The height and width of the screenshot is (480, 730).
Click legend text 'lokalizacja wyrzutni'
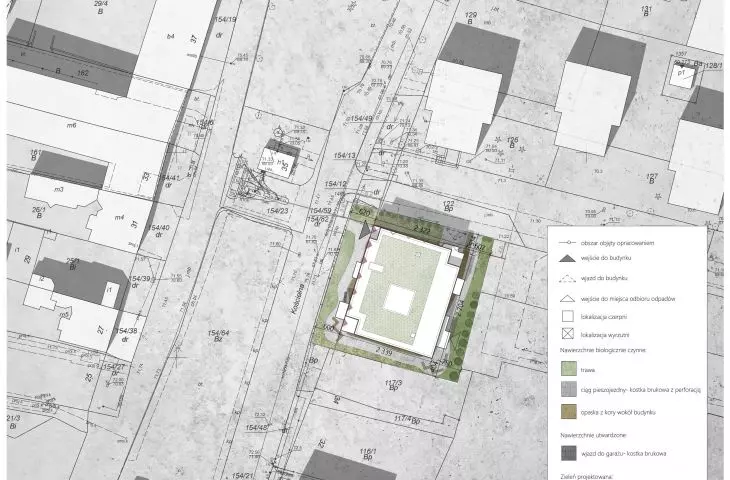click(x=605, y=335)
